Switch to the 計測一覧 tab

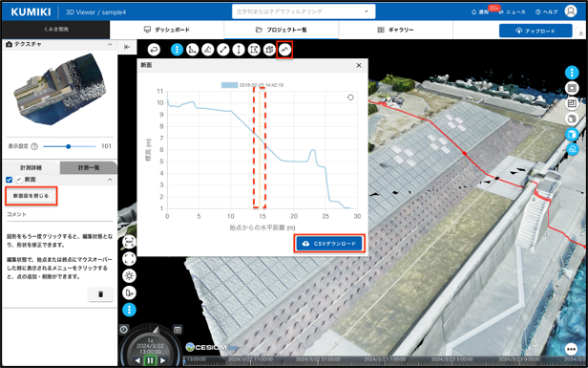click(89, 168)
